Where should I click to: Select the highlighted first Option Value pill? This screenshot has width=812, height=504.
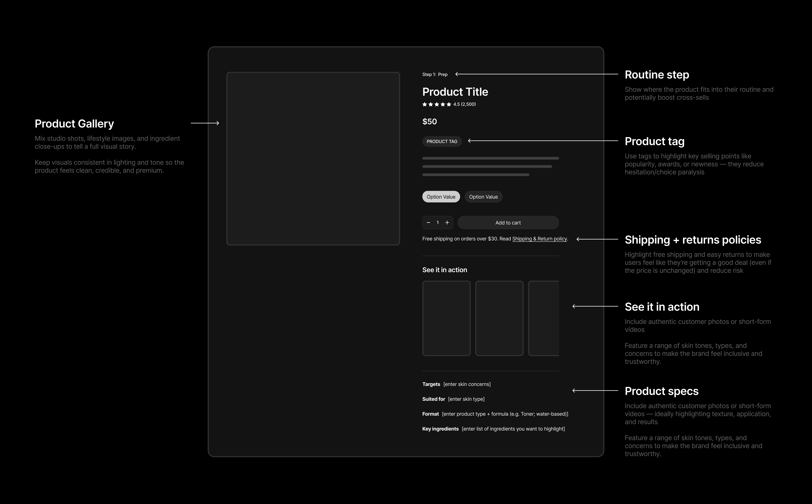(441, 197)
